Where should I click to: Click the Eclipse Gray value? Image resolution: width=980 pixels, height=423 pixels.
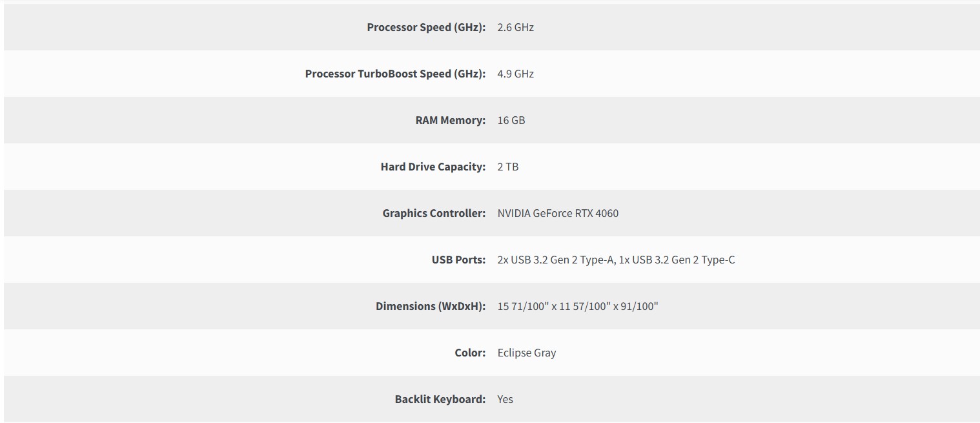(526, 353)
